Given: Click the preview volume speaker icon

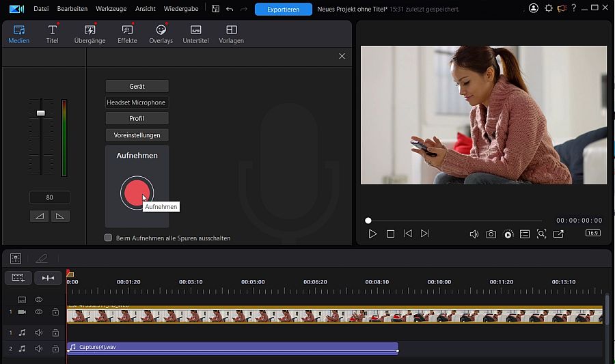Looking at the screenshot, I should point(474,234).
